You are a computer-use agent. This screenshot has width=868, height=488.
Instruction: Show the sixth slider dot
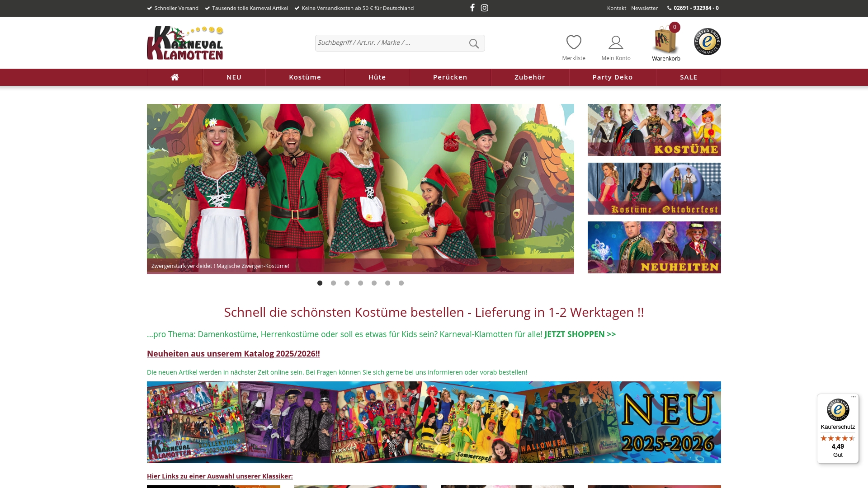pos(388,283)
